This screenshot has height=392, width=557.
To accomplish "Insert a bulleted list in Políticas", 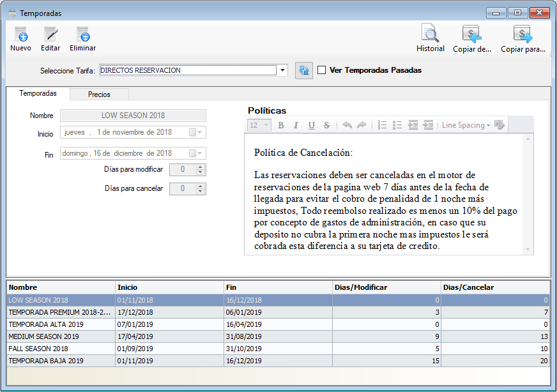I will pos(397,125).
